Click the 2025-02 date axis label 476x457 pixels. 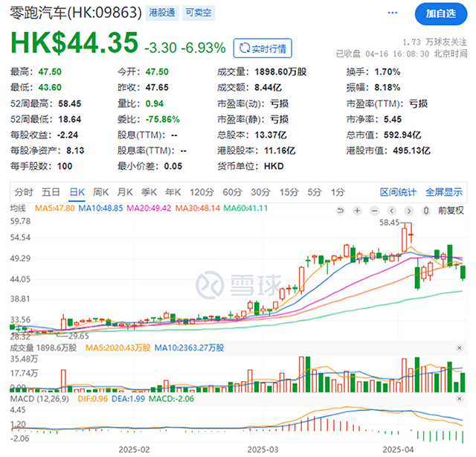134,450
